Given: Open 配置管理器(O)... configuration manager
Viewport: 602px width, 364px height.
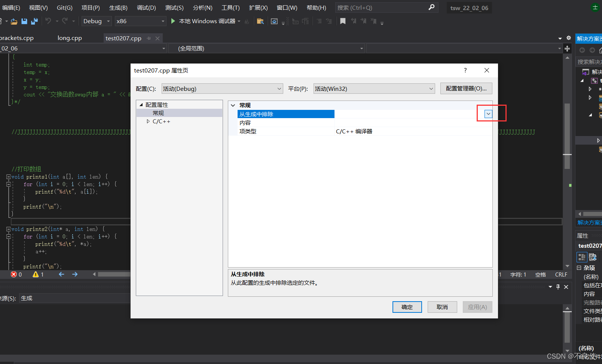Looking at the screenshot, I should pyautogui.click(x=466, y=89).
